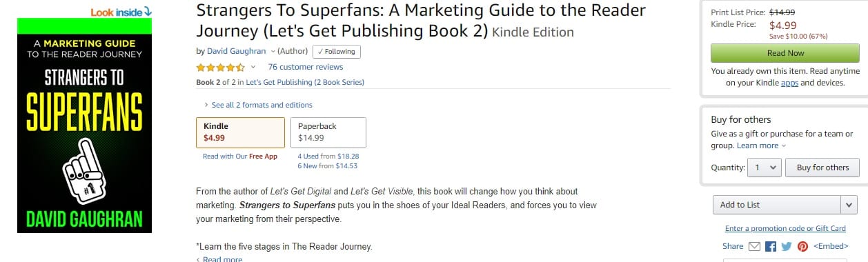The width and height of the screenshot is (868, 262).
Task: Share this book on Facebook
Action: click(x=771, y=246)
